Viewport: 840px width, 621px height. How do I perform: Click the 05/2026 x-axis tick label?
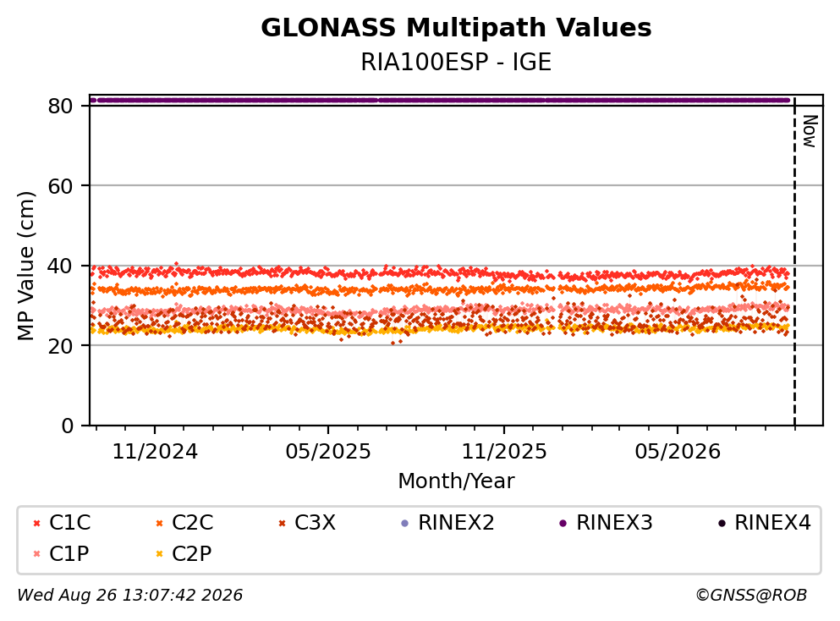point(678,452)
